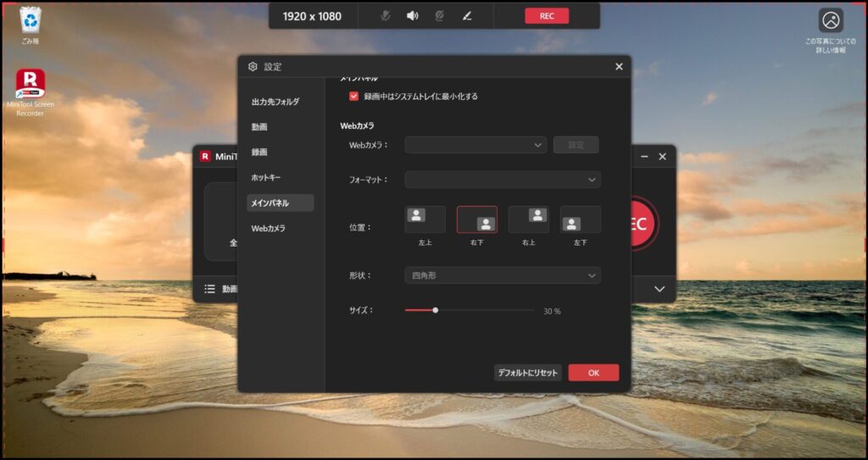Select the bottom-left (左下) webcam position
Viewport: 868px width, 460px height.
pos(580,219)
